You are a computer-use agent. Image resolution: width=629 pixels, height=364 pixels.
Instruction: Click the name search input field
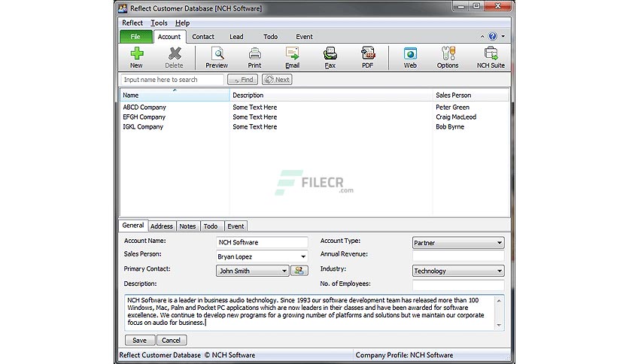tap(172, 80)
